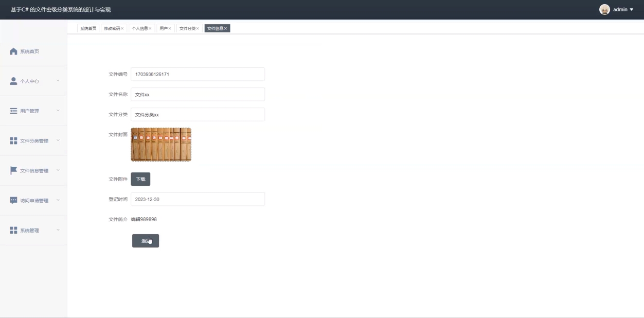Click the 文件封面 label
Screen dimensions: 644x318
[118, 134]
